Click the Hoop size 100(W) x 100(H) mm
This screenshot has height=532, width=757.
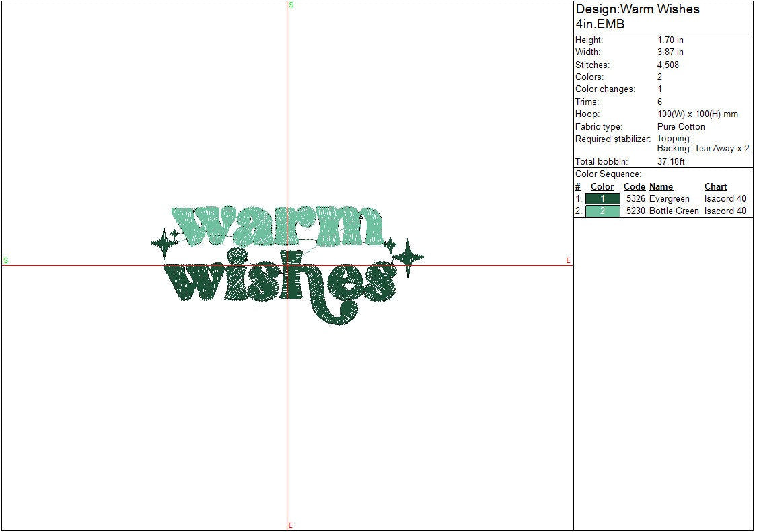coord(697,114)
